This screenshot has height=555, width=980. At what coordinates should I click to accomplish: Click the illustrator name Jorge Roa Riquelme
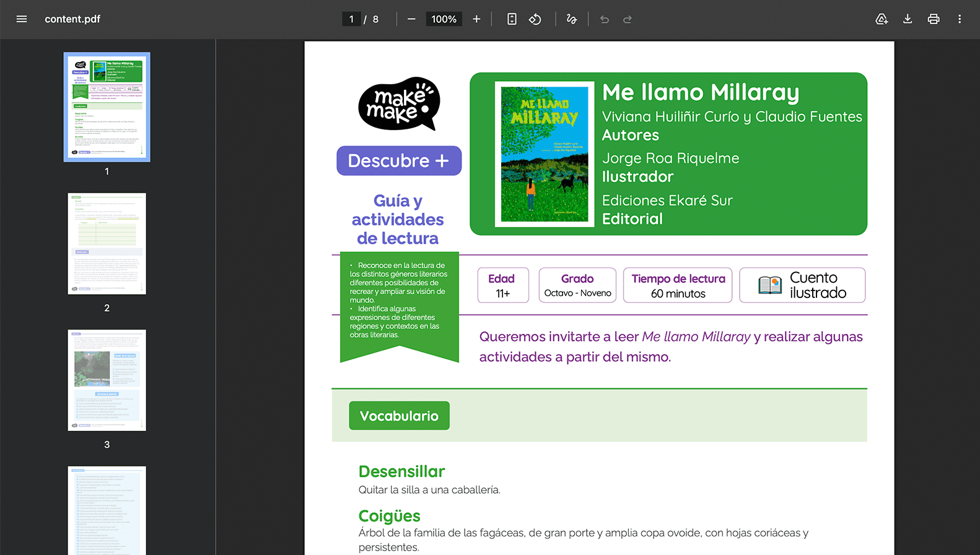[671, 159]
